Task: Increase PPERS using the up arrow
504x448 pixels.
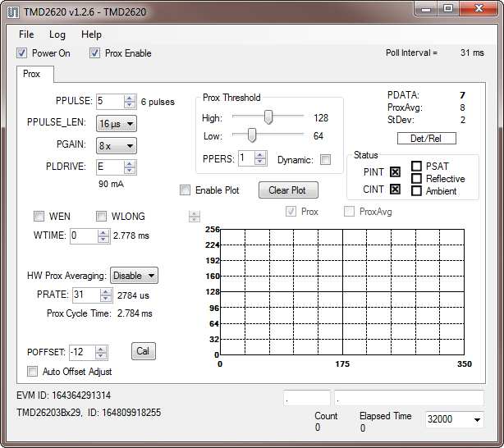Action: click(x=260, y=155)
